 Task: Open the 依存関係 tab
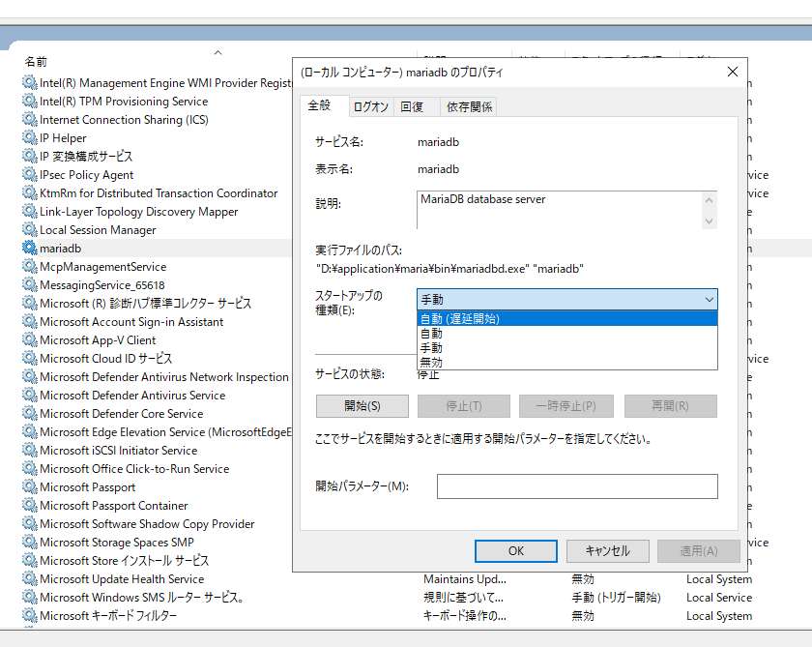[469, 107]
